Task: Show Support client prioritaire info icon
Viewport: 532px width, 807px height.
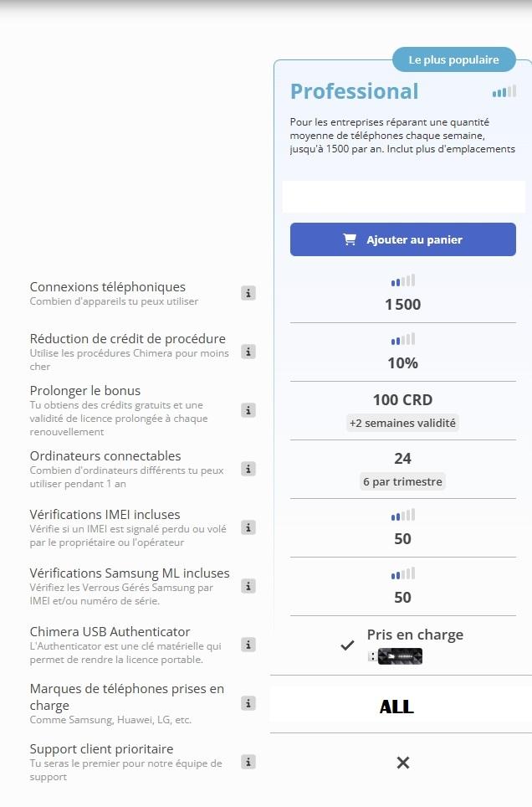Action: 248,762
